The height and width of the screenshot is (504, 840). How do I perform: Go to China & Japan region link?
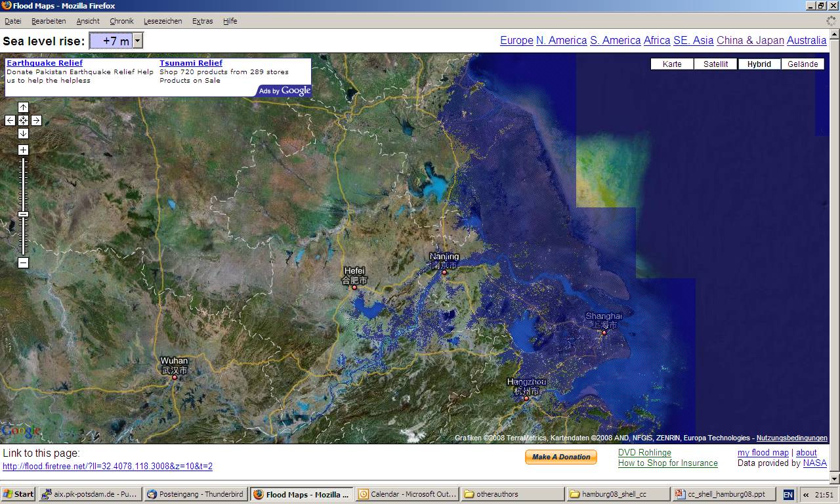coord(750,41)
